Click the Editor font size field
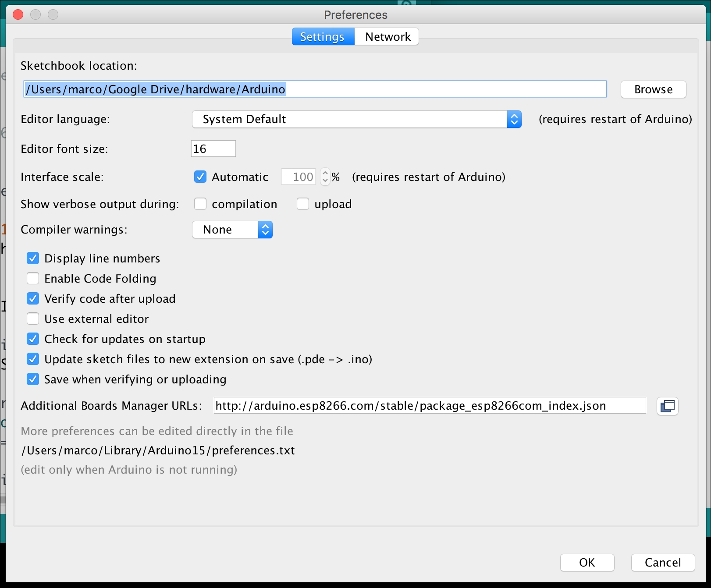 tap(213, 149)
